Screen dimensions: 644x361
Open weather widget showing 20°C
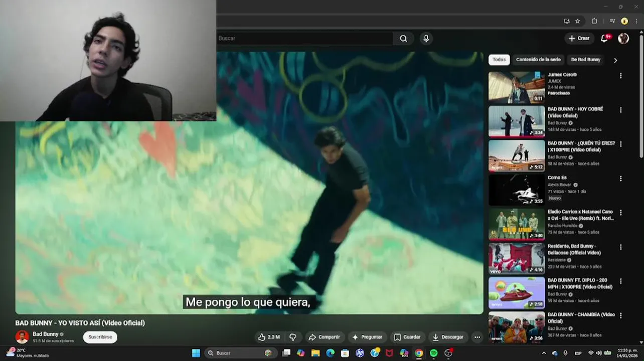tap(28, 353)
